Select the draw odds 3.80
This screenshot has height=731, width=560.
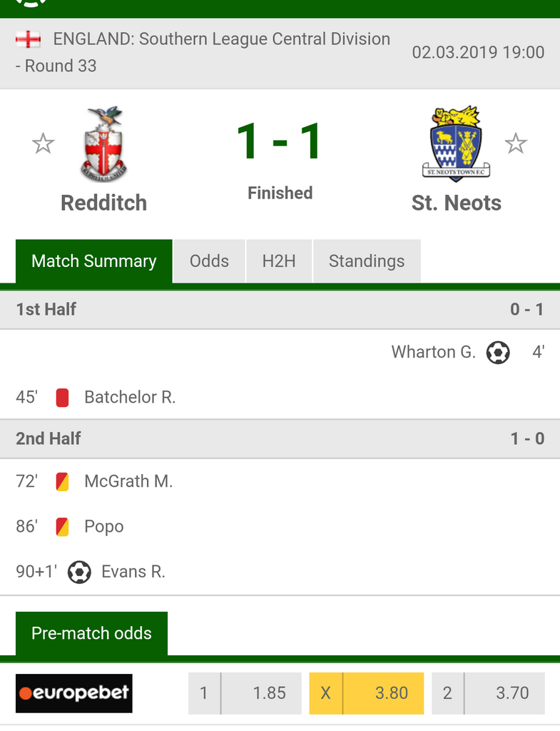point(367,693)
